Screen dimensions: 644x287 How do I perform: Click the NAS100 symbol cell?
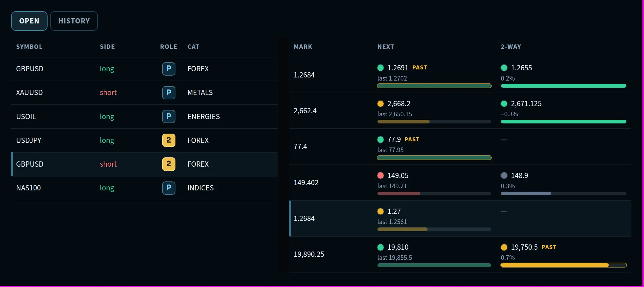pyautogui.click(x=28, y=188)
